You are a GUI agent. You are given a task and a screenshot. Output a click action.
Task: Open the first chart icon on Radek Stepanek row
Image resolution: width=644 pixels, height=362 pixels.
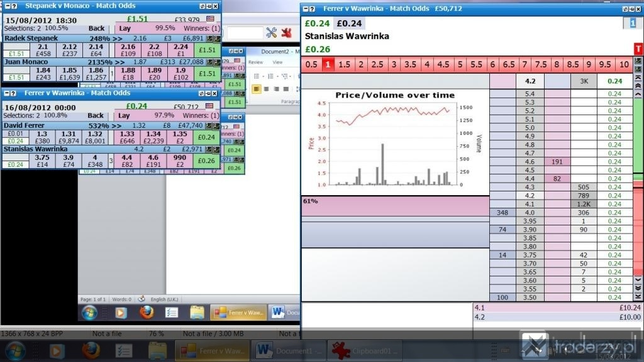click(x=209, y=38)
